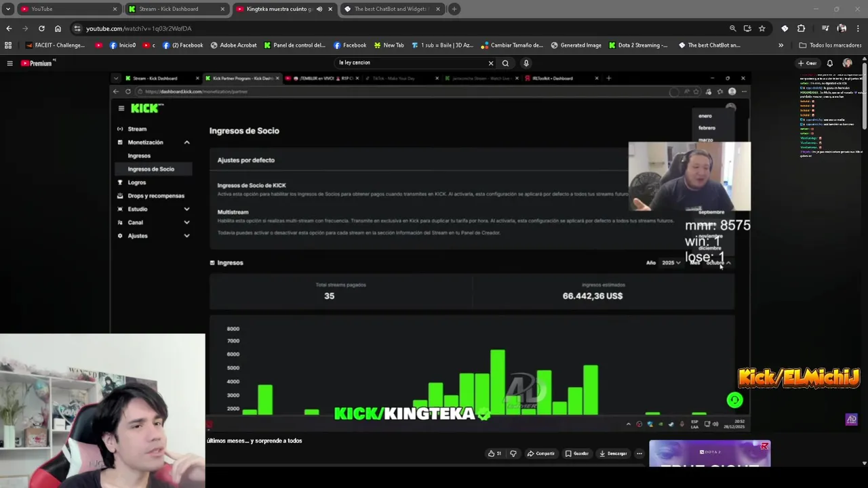The width and height of the screenshot is (868, 488).
Task: Expand Estudio chevron in the video's Kick sidebar
Action: tap(186, 209)
